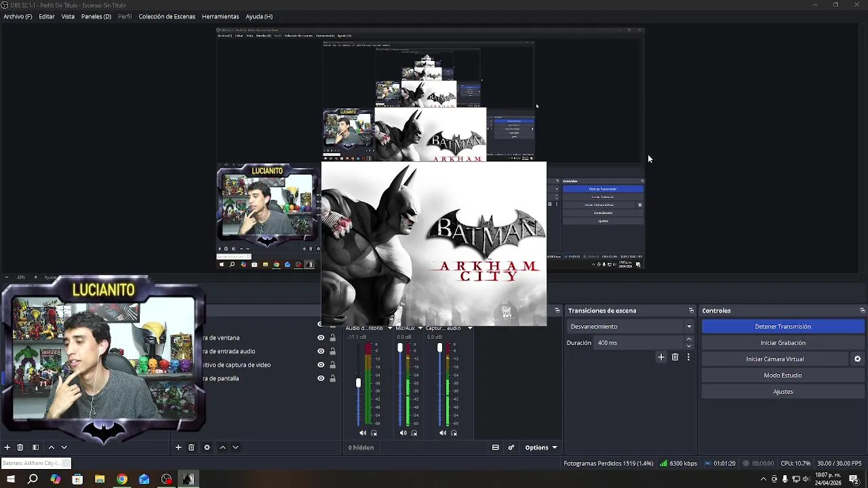Viewport: 868px width, 488px height.
Task: Expand desktop audio channel menu arrow
Action: pos(389,329)
